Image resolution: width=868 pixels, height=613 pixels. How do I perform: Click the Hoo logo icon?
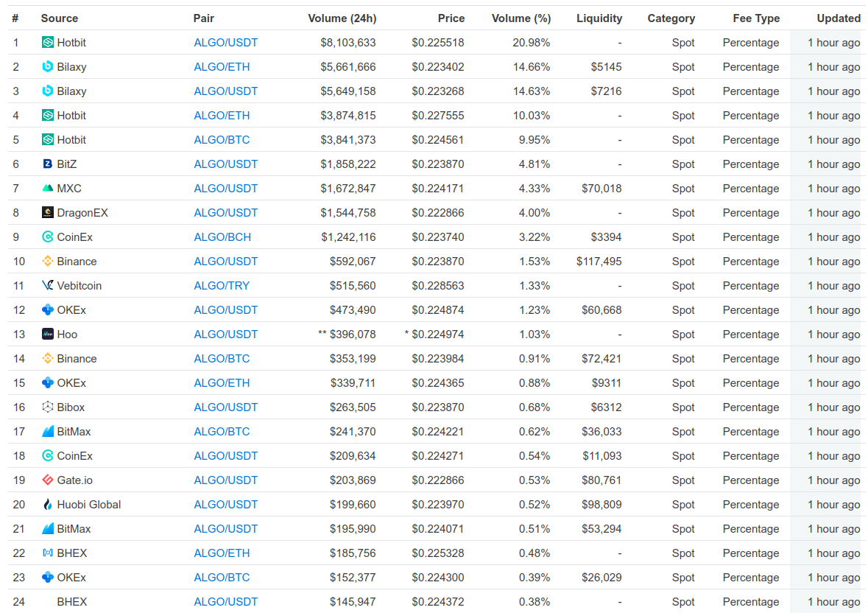[x=48, y=335]
